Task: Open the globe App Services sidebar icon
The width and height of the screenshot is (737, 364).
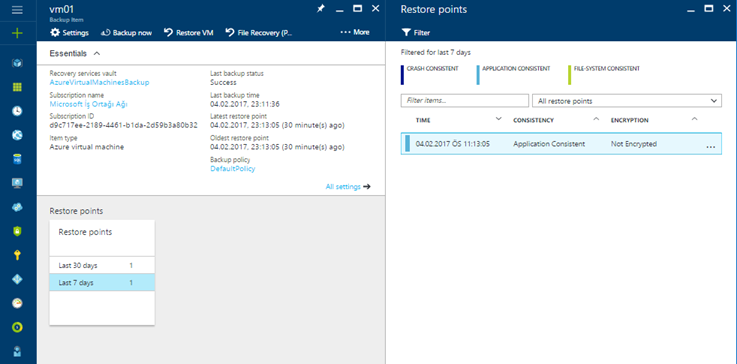Action: click(17, 135)
